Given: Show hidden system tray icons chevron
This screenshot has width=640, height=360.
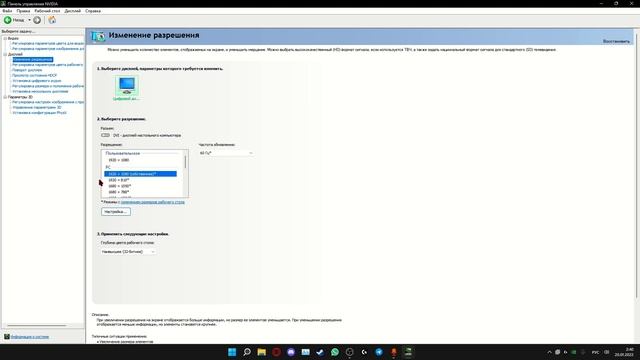Looking at the screenshot, I should (x=549, y=352).
